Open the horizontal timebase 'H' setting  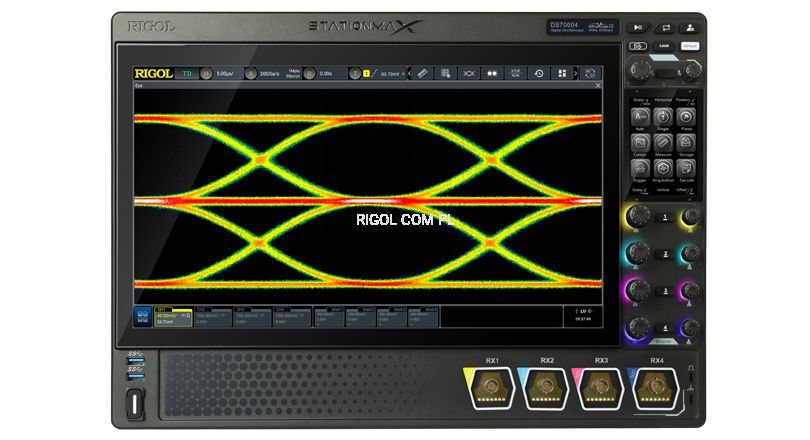point(207,73)
